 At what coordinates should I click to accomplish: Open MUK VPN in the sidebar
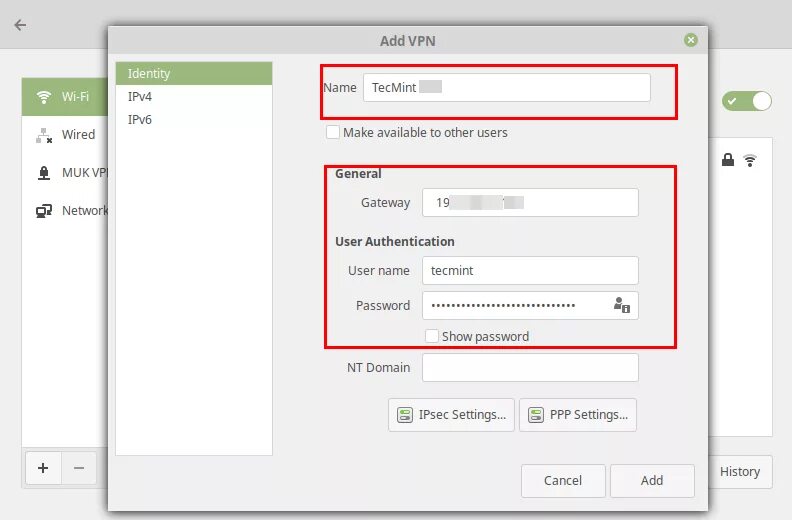[65, 173]
